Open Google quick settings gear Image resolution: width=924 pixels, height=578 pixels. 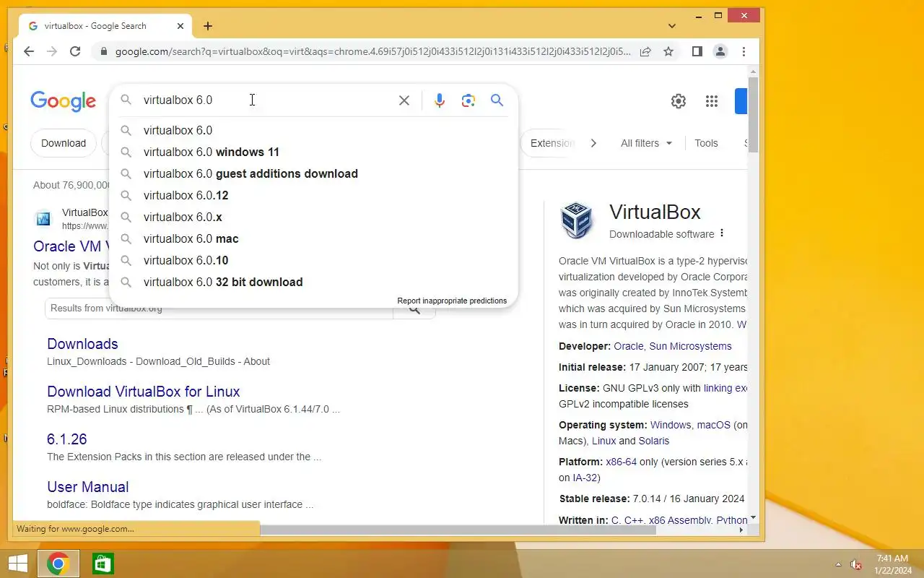coord(679,101)
